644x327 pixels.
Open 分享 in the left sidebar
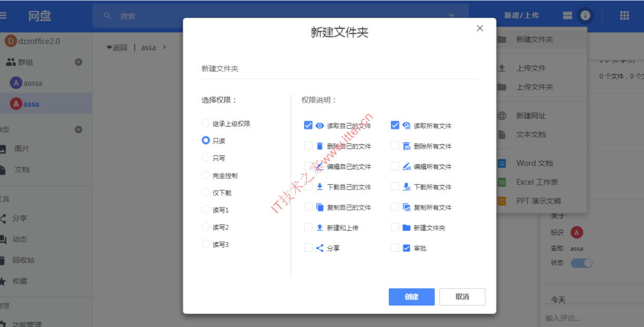click(20, 218)
